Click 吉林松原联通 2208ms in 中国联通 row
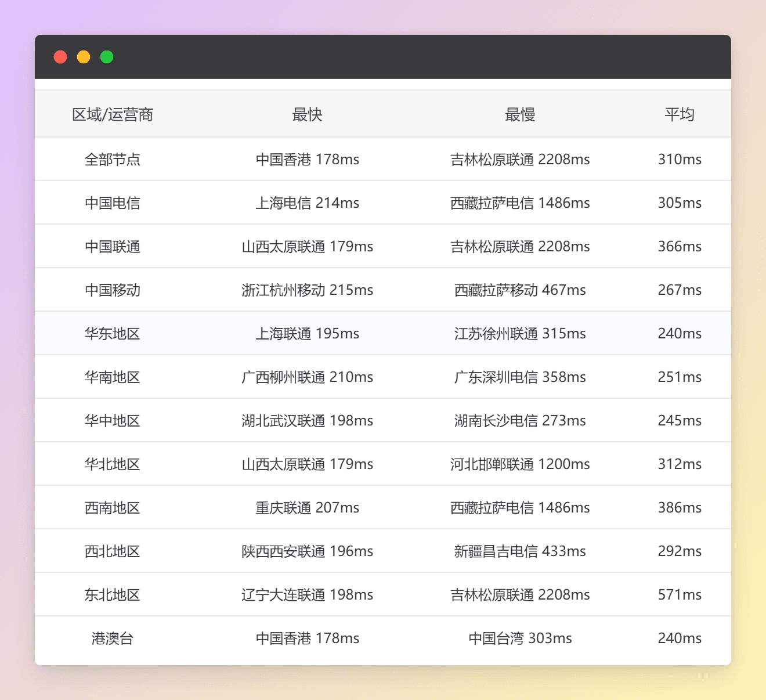This screenshot has height=700, width=766. click(x=520, y=246)
